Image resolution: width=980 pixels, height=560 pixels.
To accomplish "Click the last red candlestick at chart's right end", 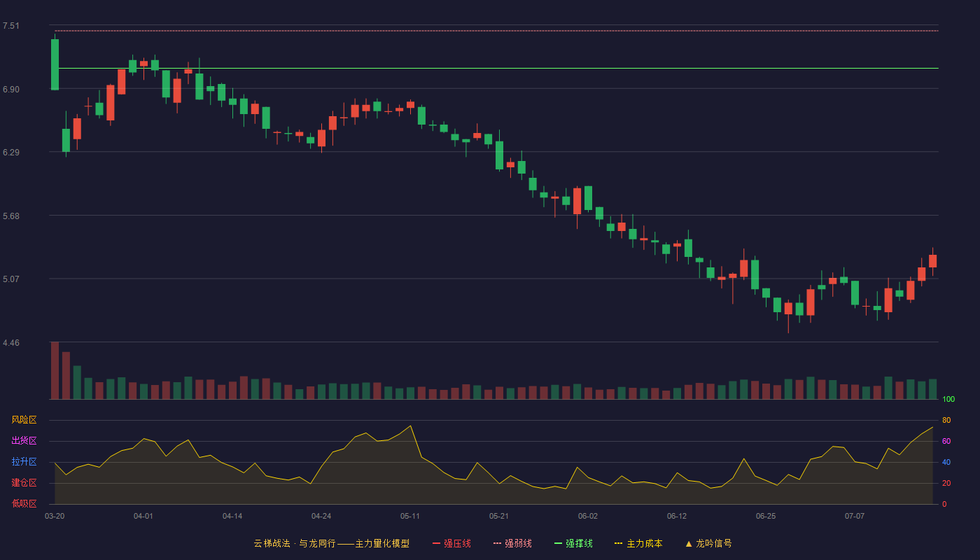I will click(932, 261).
